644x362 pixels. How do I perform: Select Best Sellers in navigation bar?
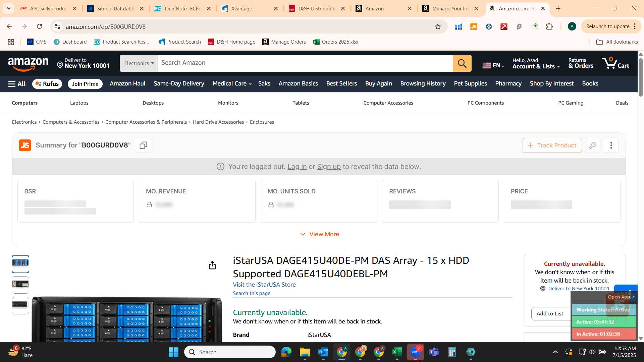click(x=341, y=83)
